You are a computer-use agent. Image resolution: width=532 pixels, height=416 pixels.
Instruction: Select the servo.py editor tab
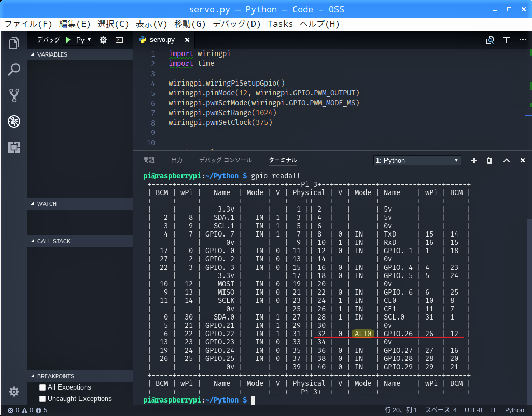click(x=163, y=40)
